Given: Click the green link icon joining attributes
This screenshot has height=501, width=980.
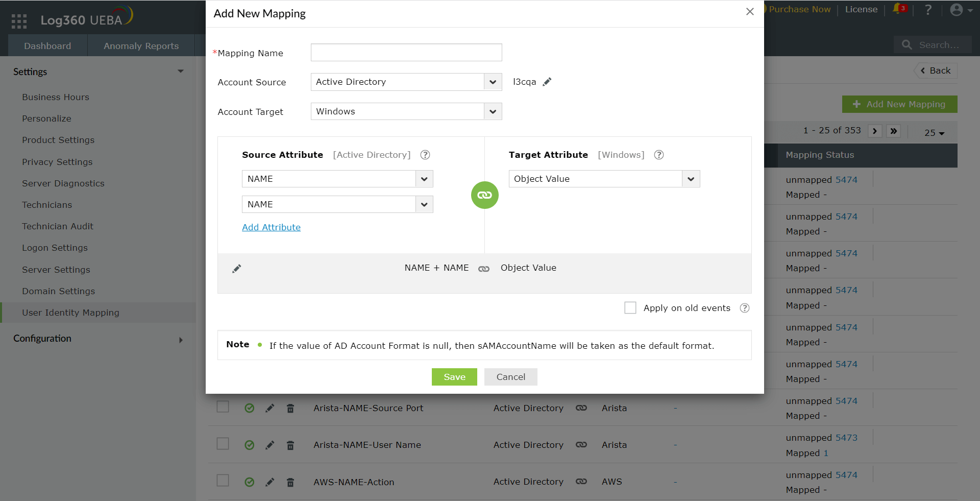Looking at the screenshot, I should click(x=484, y=195).
